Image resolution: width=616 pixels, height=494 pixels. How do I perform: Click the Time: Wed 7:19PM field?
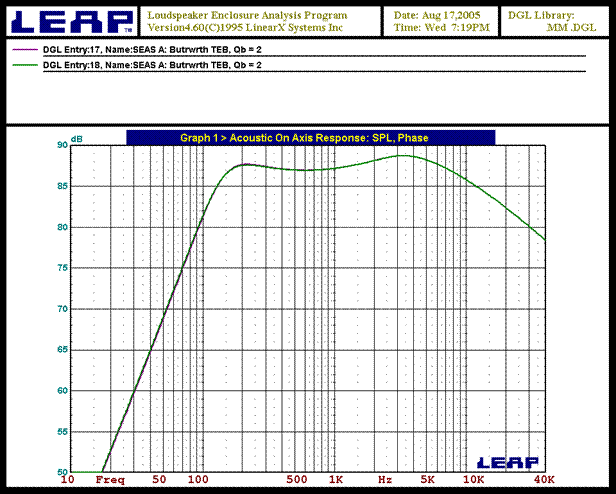[x=440, y=29]
